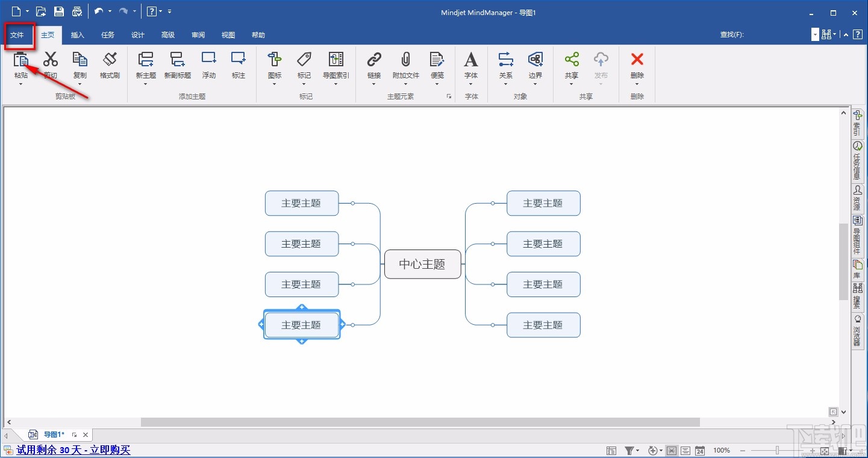Switch to the Design (设计) ribbon tab
The height and width of the screenshot is (458, 868).
(x=138, y=35)
